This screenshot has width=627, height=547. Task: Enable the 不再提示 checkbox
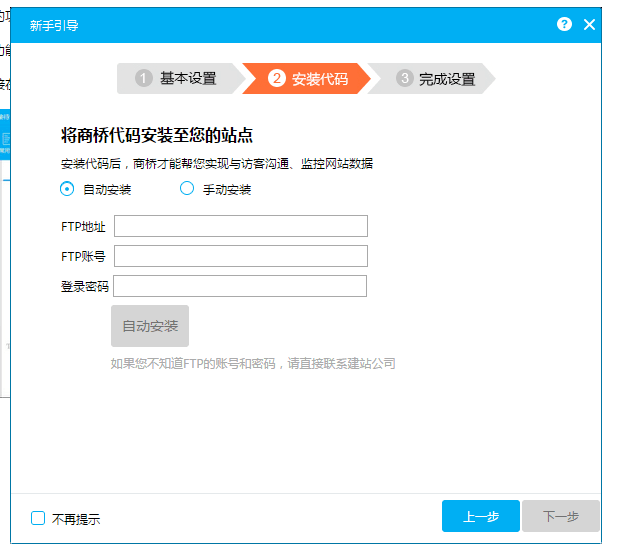[x=38, y=518]
